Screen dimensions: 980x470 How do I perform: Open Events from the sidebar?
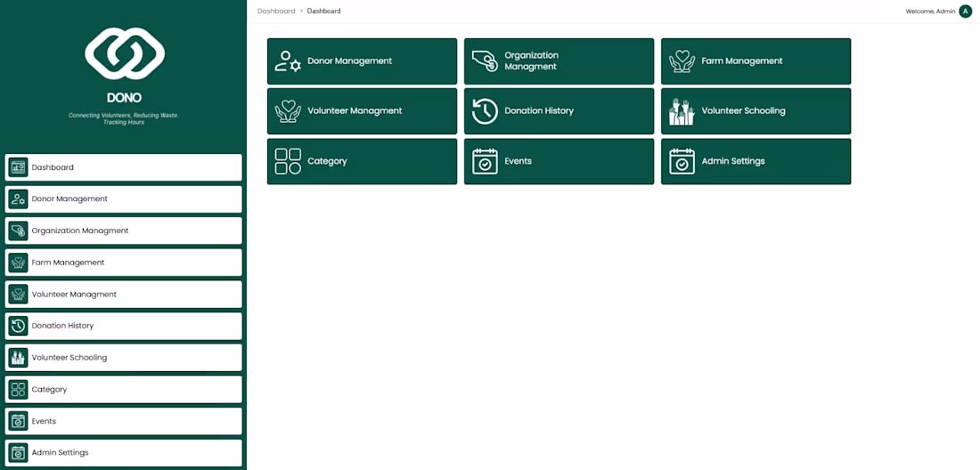coord(124,421)
